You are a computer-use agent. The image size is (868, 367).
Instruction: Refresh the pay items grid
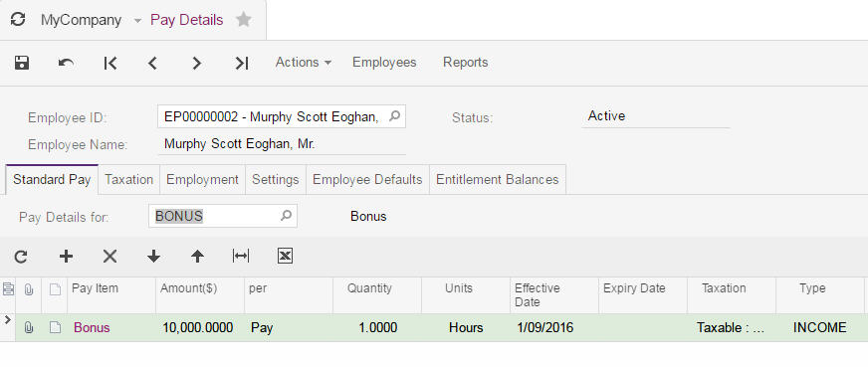click(x=21, y=256)
